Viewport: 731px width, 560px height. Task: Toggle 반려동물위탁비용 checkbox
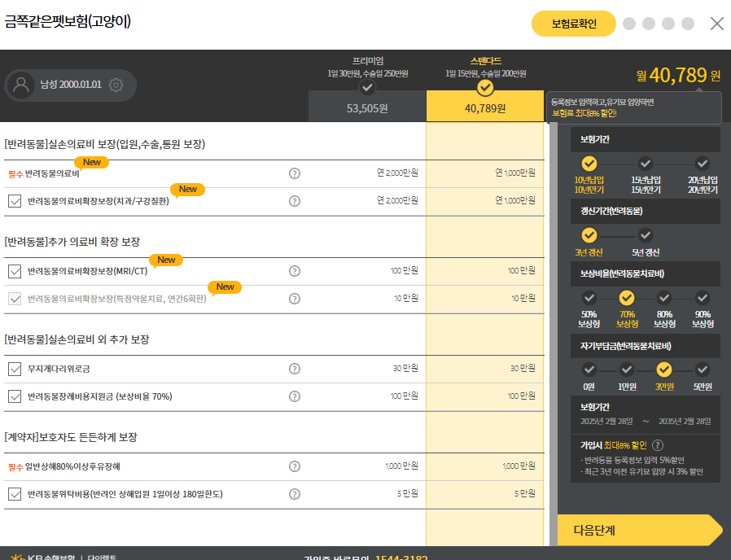pos(15,494)
